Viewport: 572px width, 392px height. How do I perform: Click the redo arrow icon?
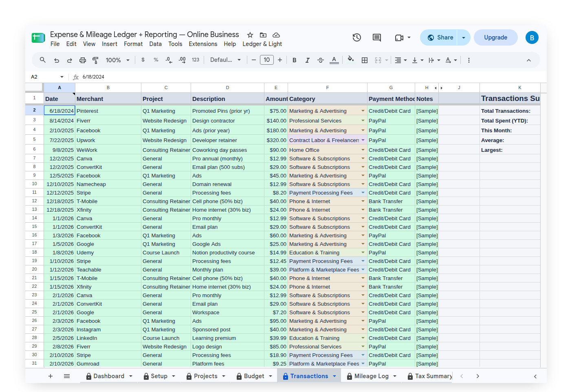70,60
